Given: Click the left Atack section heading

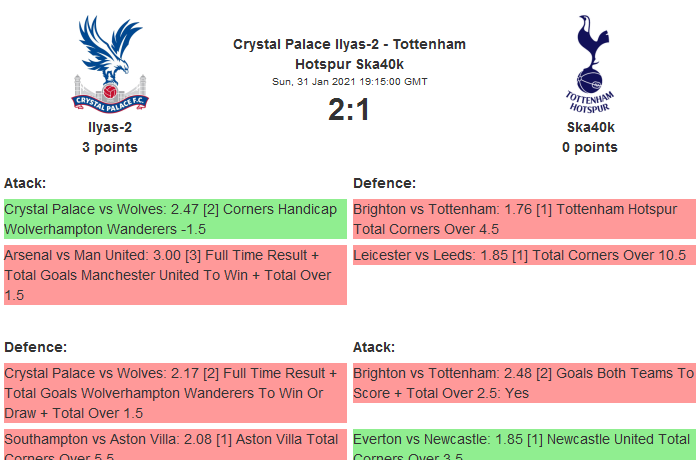Looking at the screenshot, I should point(25,183).
